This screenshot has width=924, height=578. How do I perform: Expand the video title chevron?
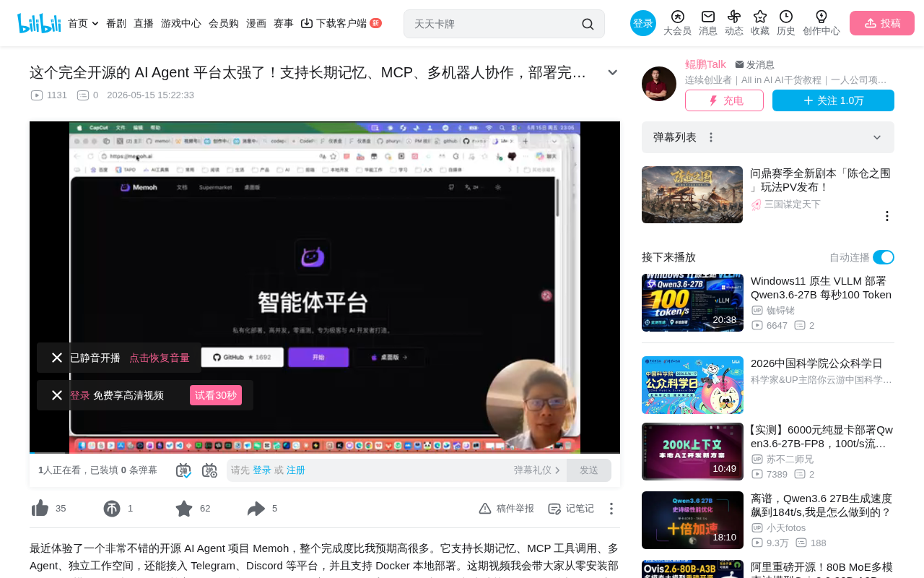(x=613, y=72)
